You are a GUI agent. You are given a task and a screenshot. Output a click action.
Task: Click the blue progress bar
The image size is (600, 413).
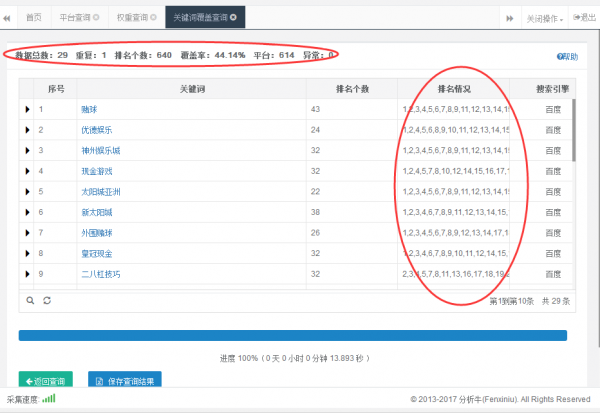click(x=293, y=336)
